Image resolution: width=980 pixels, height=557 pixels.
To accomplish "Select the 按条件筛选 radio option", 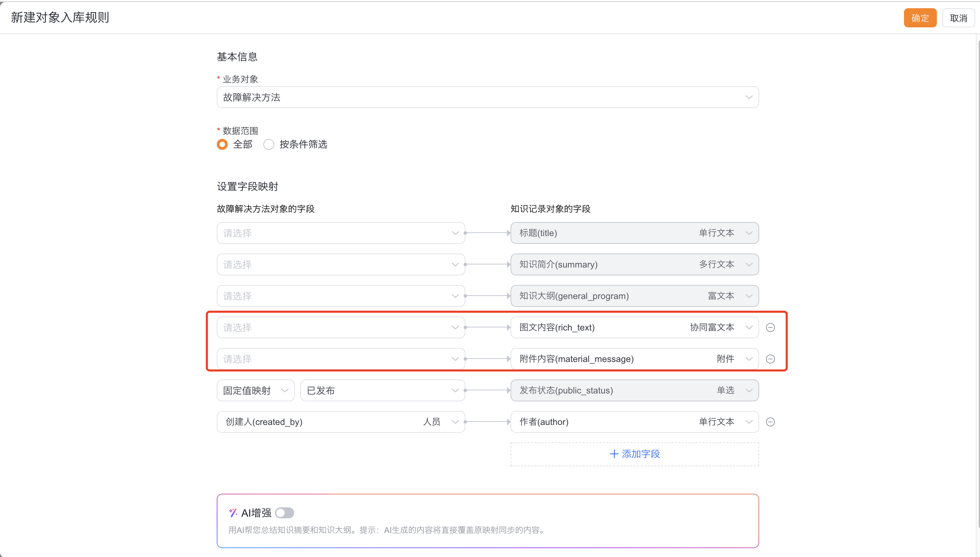I will click(269, 145).
